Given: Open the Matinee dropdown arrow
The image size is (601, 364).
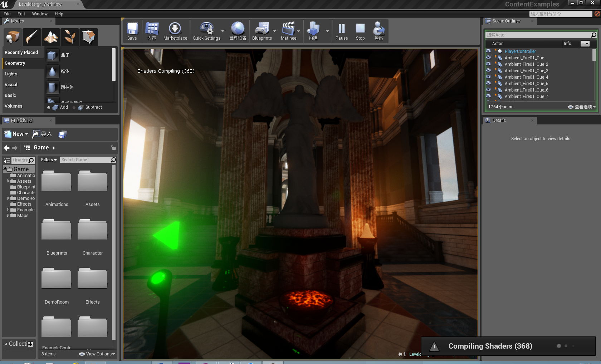Looking at the screenshot, I should click(299, 31).
